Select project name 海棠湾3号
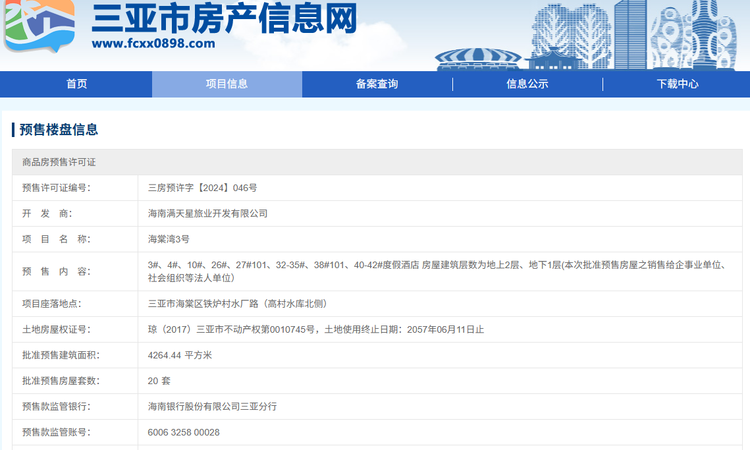 click(168, 239)
